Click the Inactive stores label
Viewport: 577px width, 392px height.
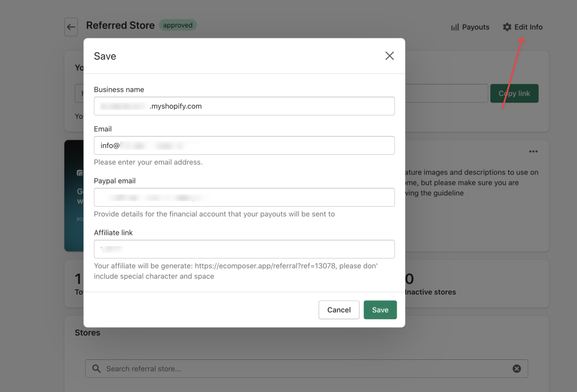click(x=430, y=292)
